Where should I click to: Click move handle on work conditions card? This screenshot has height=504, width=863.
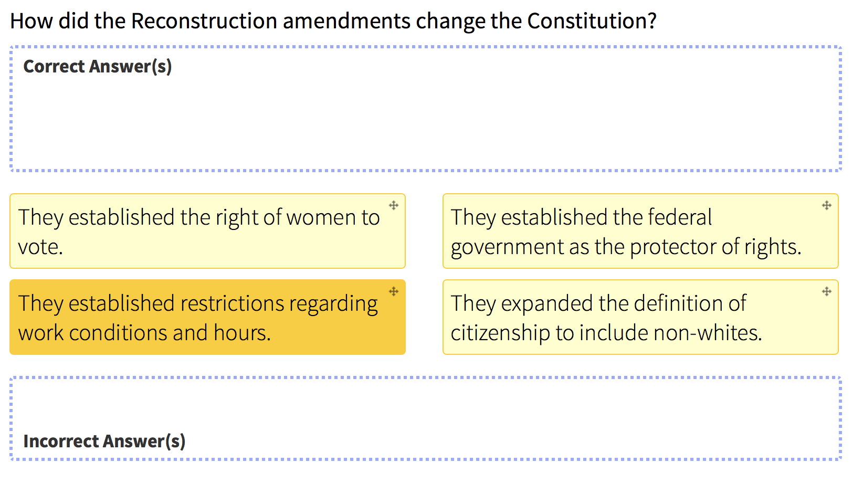(394, 291)
